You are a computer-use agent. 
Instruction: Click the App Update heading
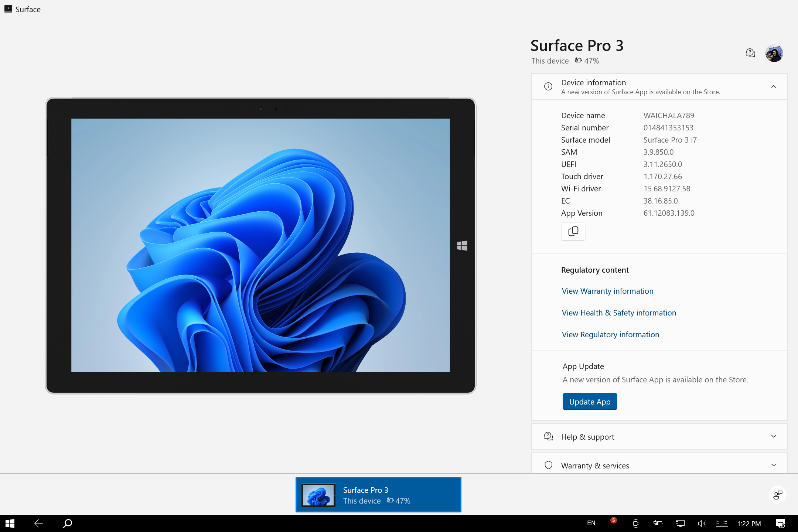583,366
